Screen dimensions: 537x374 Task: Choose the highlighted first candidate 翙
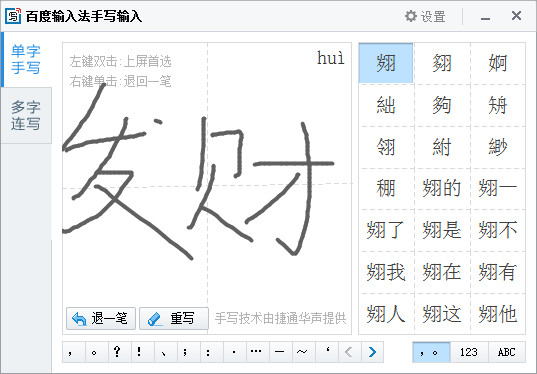click(x=386, y=63)
